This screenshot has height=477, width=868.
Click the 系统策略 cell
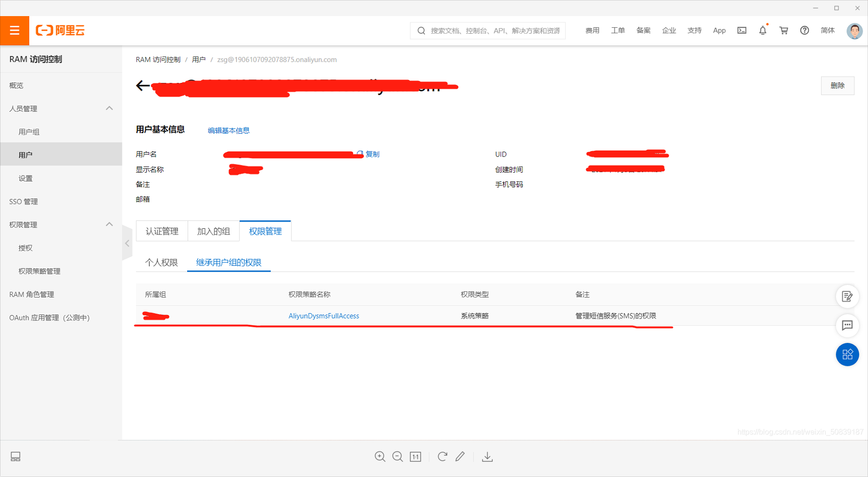pos(475,316)
